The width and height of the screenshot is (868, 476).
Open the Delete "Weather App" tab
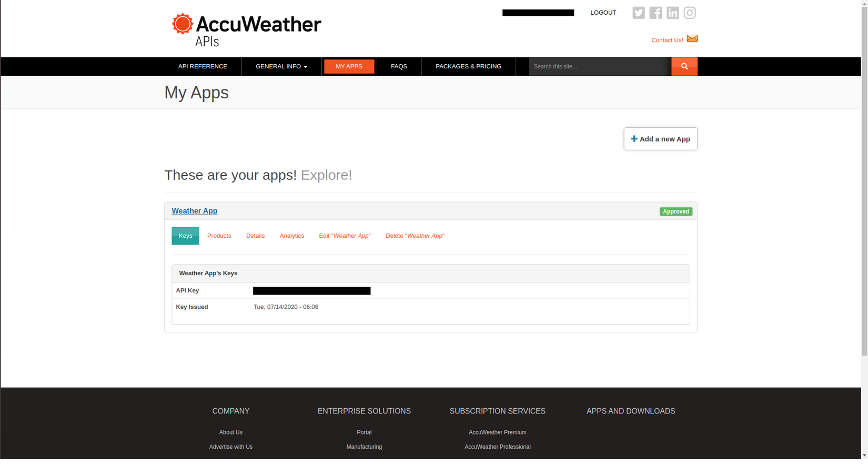[415, 236]
